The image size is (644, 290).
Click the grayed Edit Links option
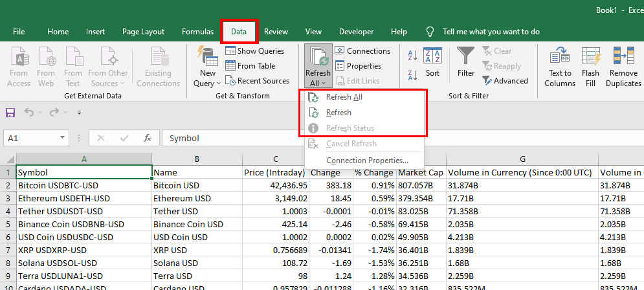(357, 81)
